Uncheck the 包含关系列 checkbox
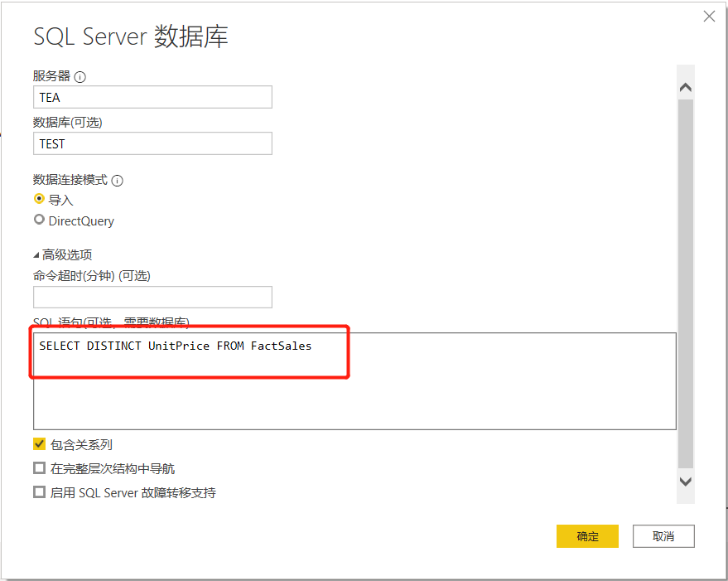Image resolution: width=728 pixels, height=581 pixels. coord(40,444)
